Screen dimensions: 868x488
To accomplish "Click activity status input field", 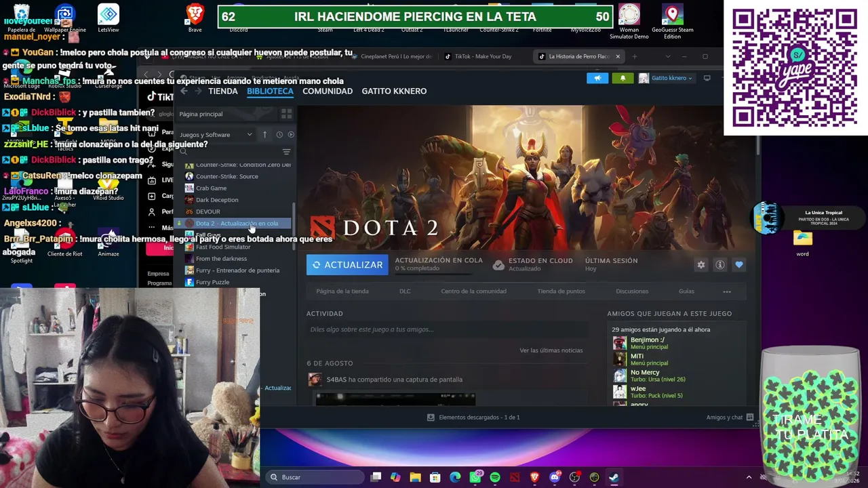I will point(446,329).
